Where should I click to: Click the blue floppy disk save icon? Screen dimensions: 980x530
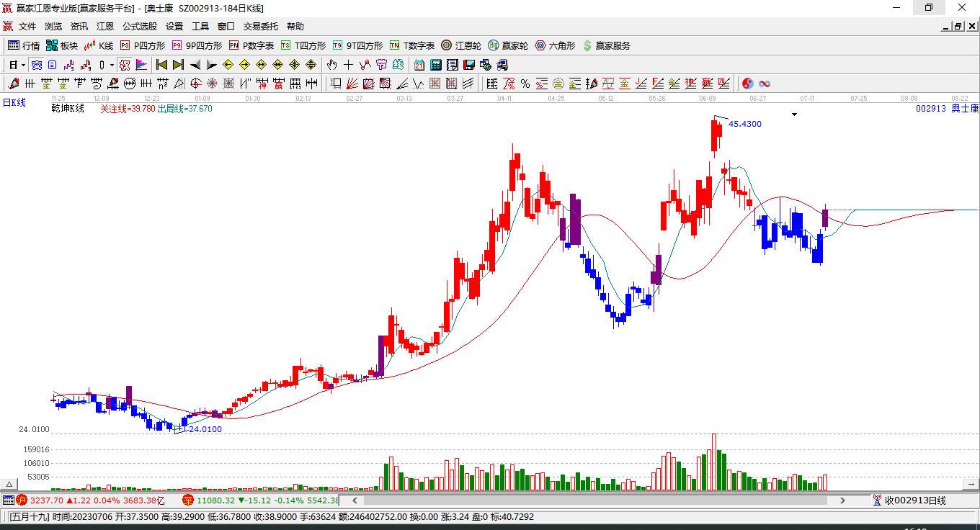[x=468, y=65]
